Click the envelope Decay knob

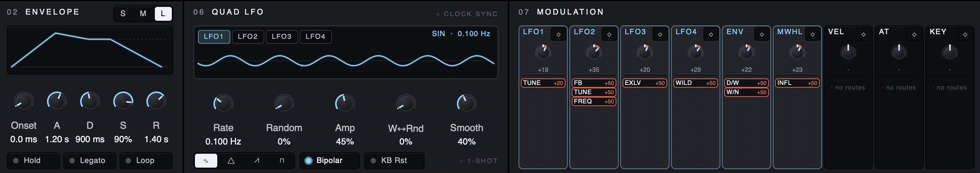tap(90, 101)
